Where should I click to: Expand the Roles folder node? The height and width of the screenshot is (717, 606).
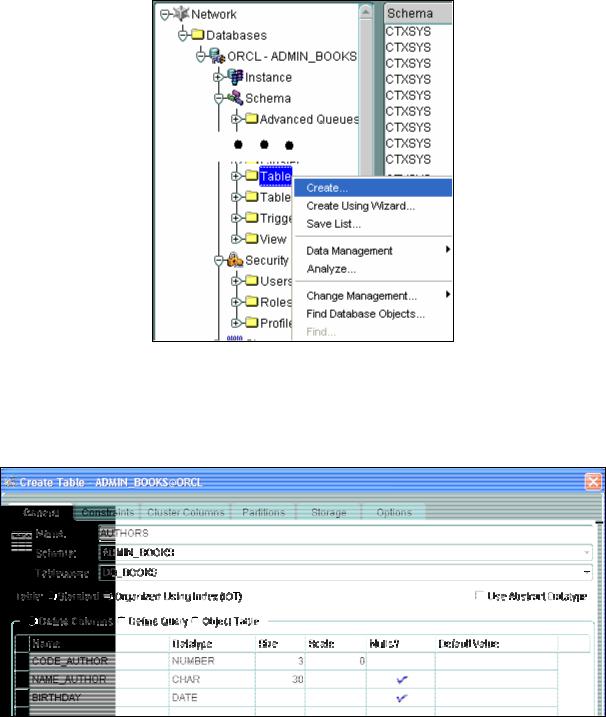click(x=236, y=302)
